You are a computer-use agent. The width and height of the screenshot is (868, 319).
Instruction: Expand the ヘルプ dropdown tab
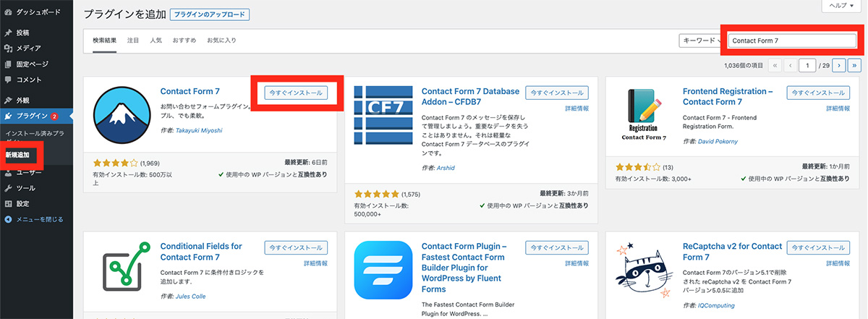coord(843,5)
